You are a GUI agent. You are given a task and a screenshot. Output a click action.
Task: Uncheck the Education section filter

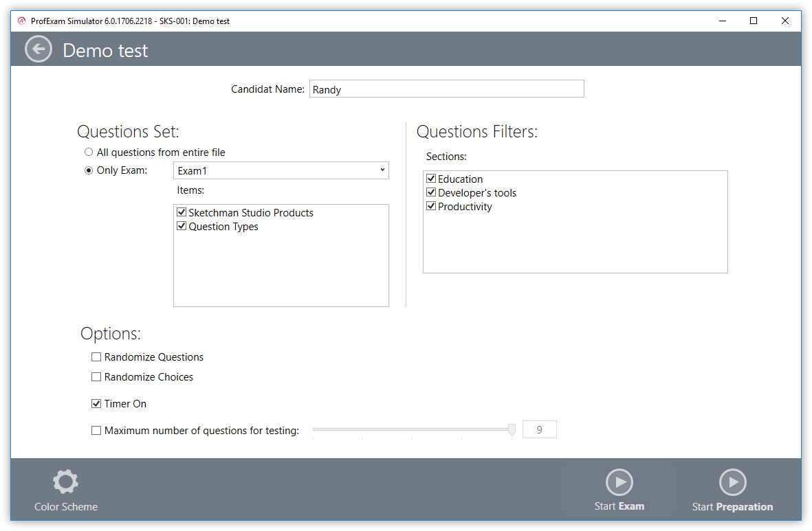432,179
